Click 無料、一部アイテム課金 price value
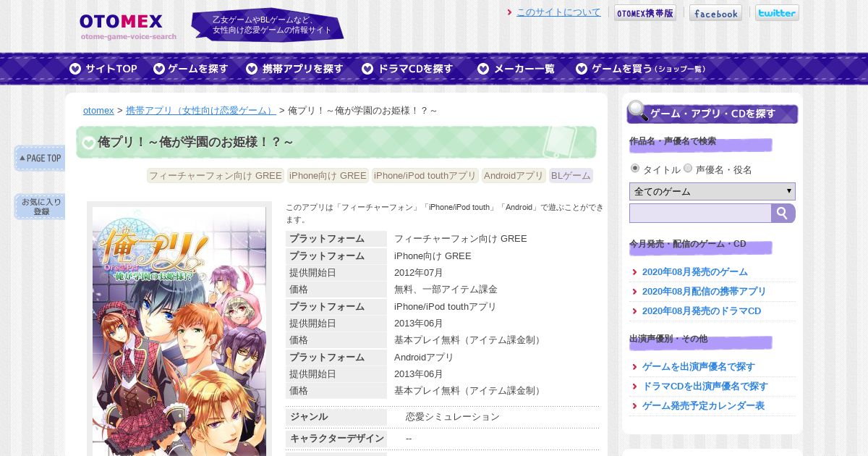Viewport: 868px width, 456px height. click(446, 290)
